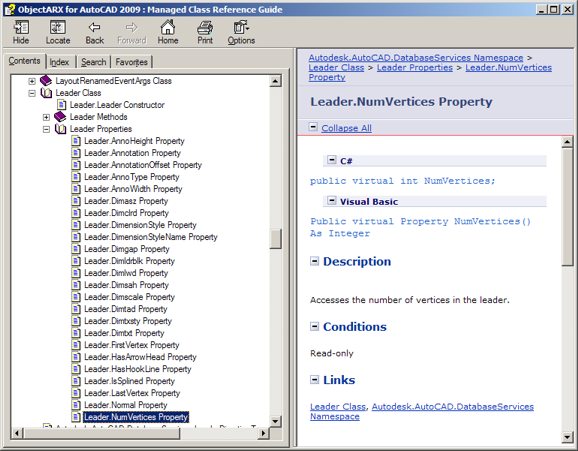Viewport: 578px width, 451px height.
Task: Select the highlighted Leader.NumVertices Property item
Action: point(136,417)
